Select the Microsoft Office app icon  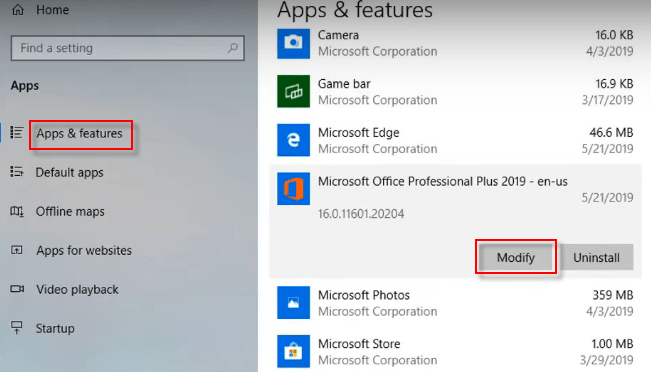[x=294, y=189]
